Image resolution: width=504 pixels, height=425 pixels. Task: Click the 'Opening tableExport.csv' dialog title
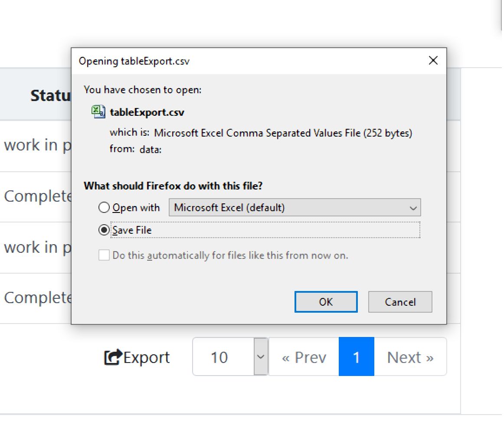click(x=134, y=61)
